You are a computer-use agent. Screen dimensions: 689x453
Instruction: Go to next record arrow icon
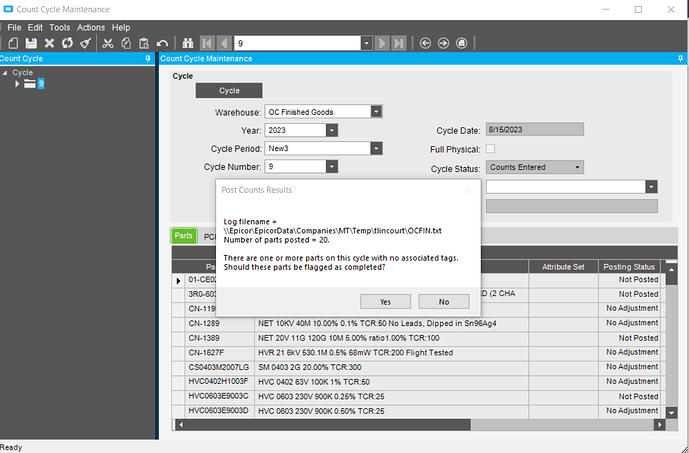(382, 43)
